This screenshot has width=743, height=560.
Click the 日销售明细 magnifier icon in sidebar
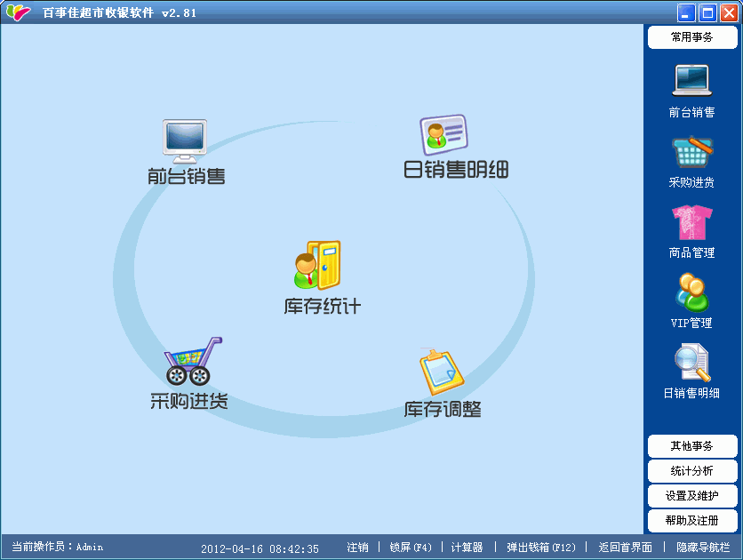pyautogui.click(x=692, y=363)
